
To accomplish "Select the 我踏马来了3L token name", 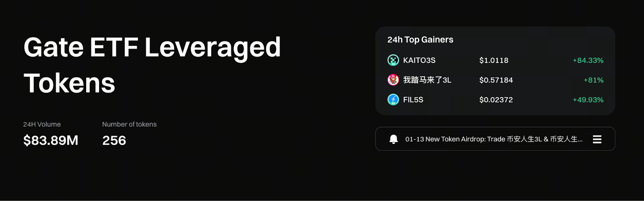I will [427, 80].
